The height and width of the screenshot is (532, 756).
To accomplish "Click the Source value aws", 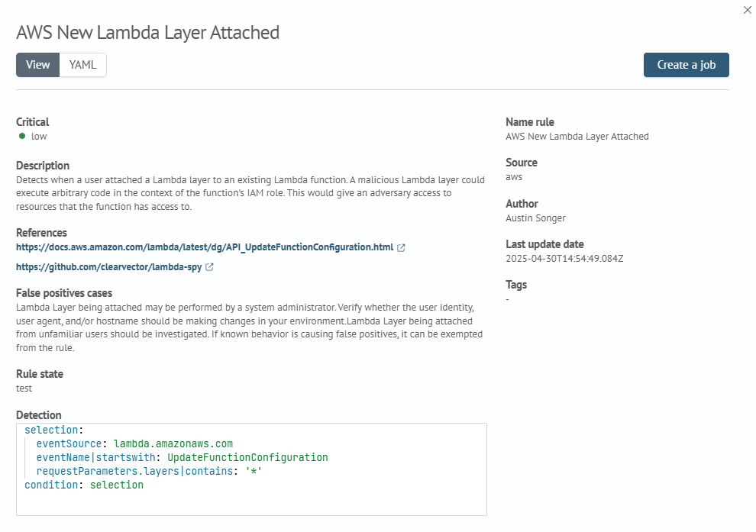I will [x=514, y=177].
